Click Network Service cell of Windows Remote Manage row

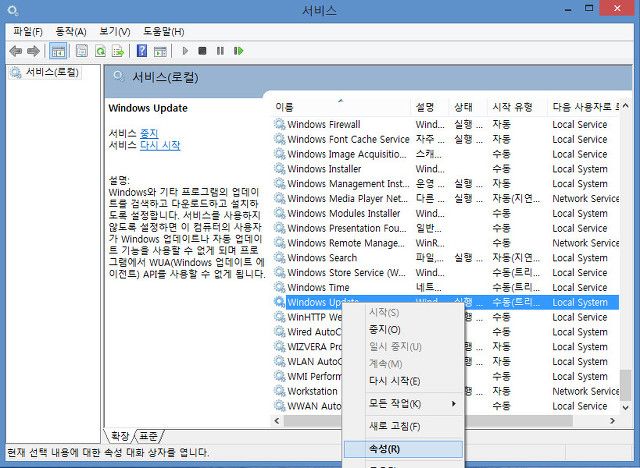[x=586, y=243]
